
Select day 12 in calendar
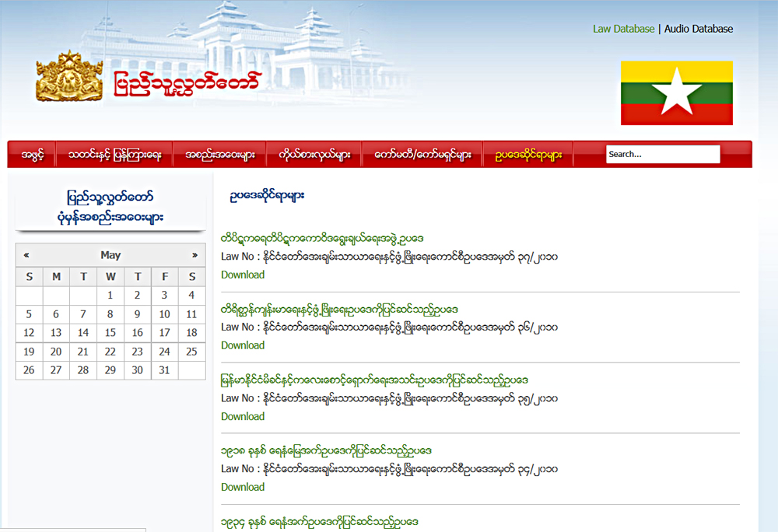point(29,333)
